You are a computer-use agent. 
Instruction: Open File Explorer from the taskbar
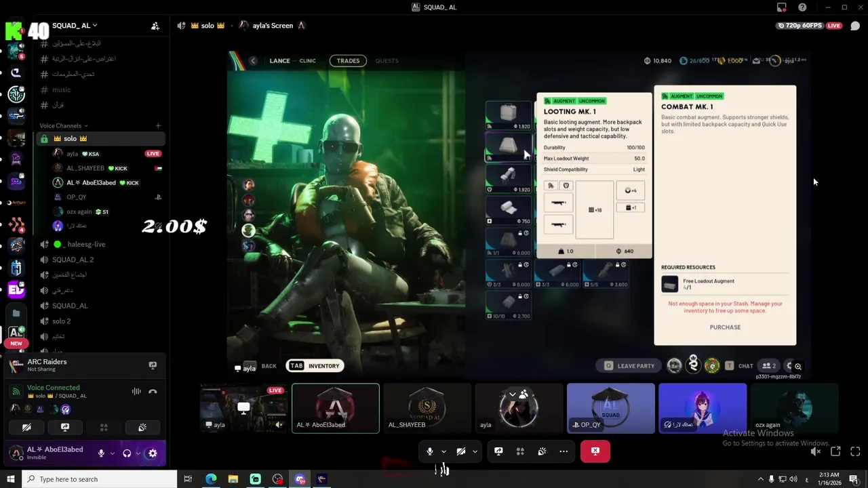click(x=233, y=479)
